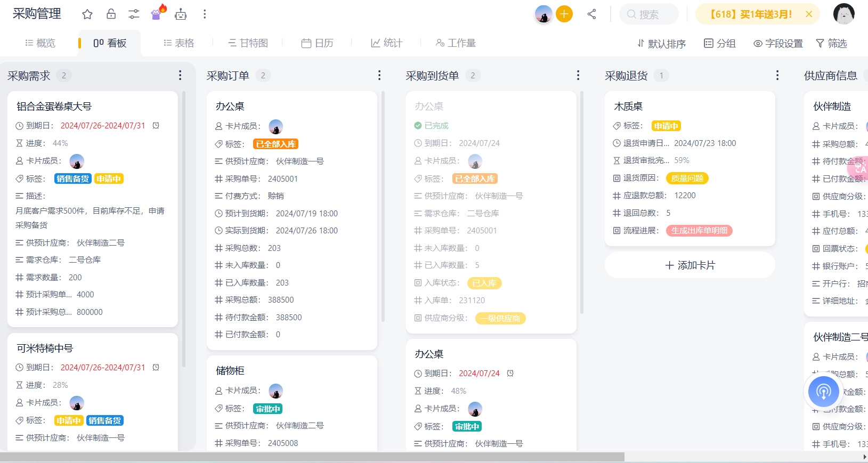Click the 应退款总额 12200 value
The width and height of the screenshot is (868, 463).
685,196
